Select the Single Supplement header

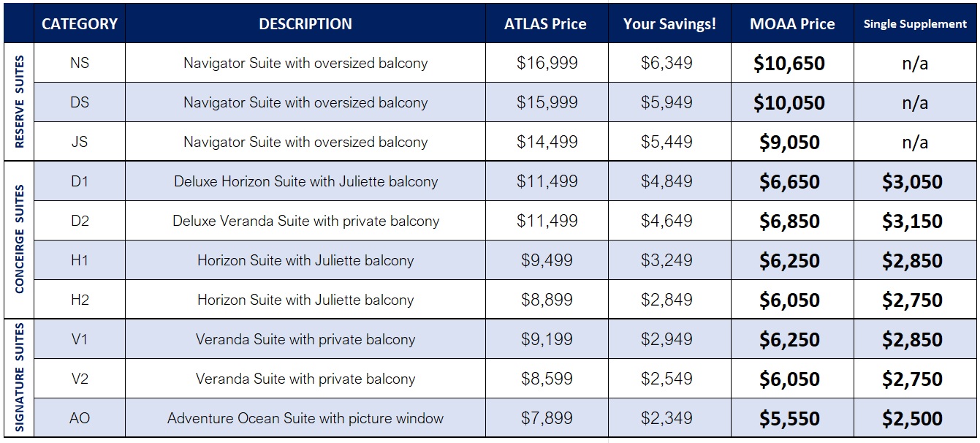click(915, 23)
